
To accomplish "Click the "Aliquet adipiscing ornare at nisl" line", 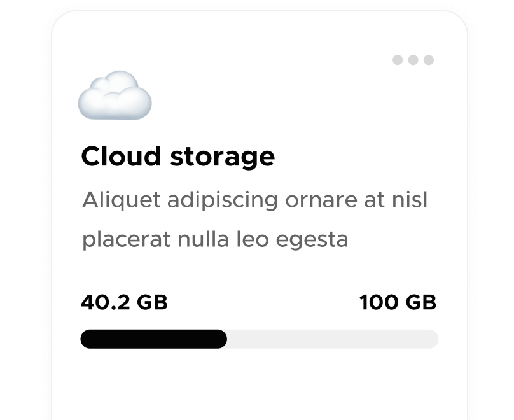I will pyautogui.click(x=254, y=200).
